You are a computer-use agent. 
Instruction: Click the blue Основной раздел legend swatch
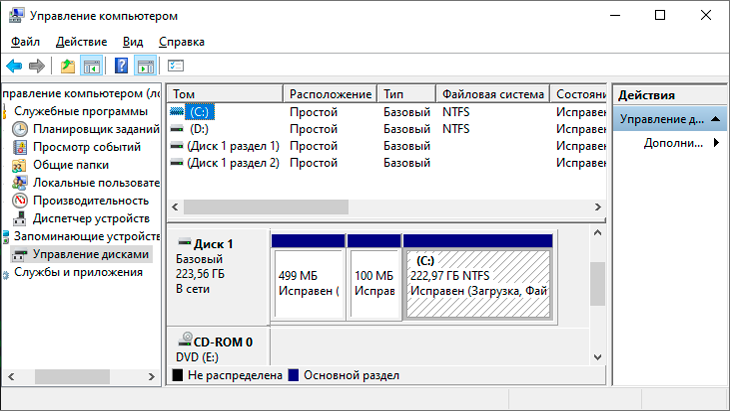[293, 375]
